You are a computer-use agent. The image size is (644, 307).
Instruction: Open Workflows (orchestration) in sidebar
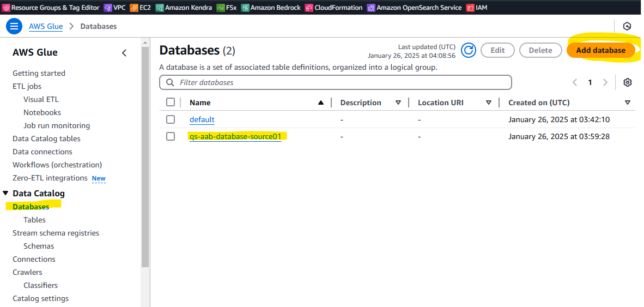point(58,165)
